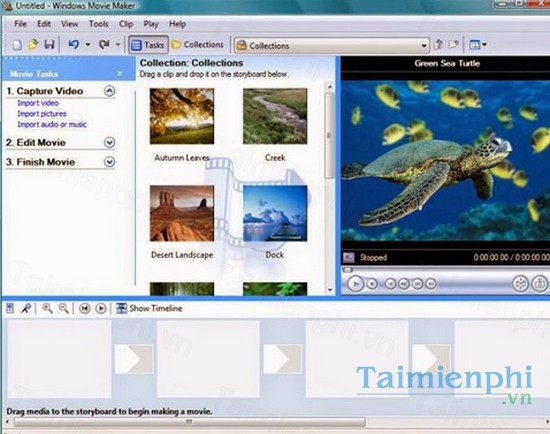Collapse the Capture Video section
Viewport: 550px width, 434px height.
tap(109, 91)
